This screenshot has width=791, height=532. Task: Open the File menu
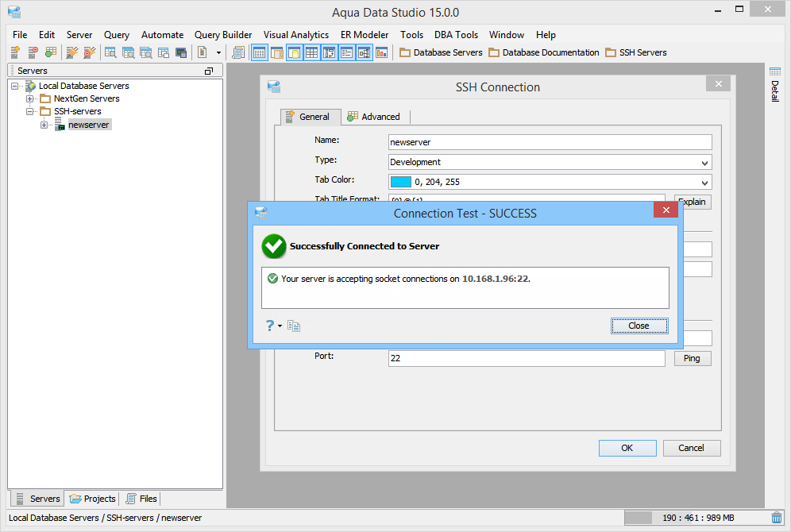20,35
